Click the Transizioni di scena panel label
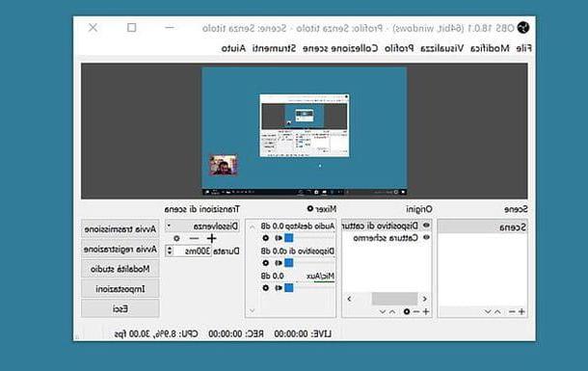The height and width of the screenshot is (371, 588). point(201,209)
